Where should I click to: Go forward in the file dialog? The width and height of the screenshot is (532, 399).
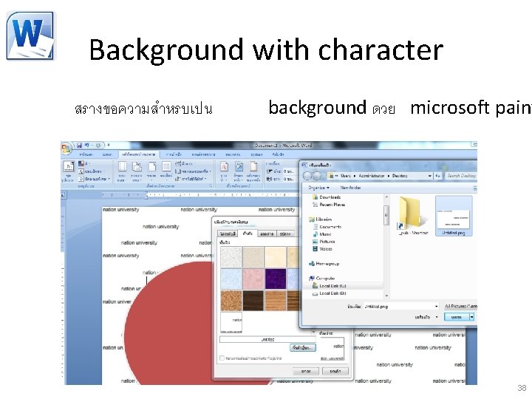pos(317,176)
